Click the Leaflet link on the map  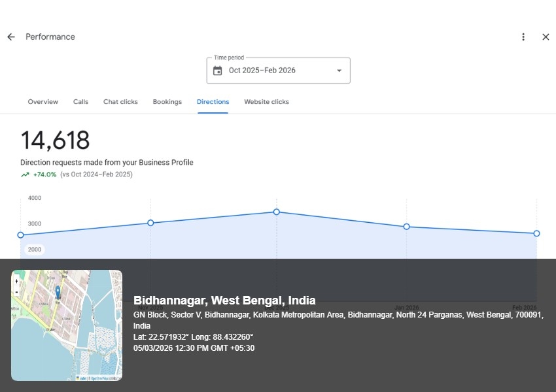coord(83,378)
